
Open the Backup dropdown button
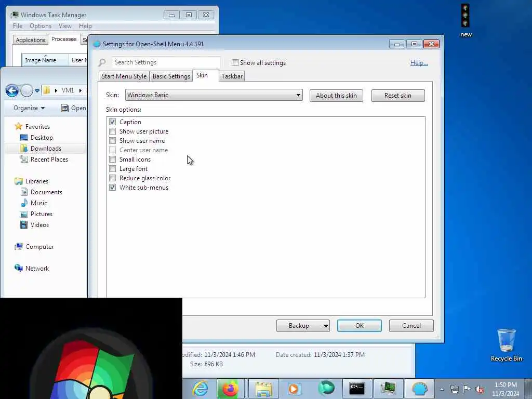tap(303, 326)
